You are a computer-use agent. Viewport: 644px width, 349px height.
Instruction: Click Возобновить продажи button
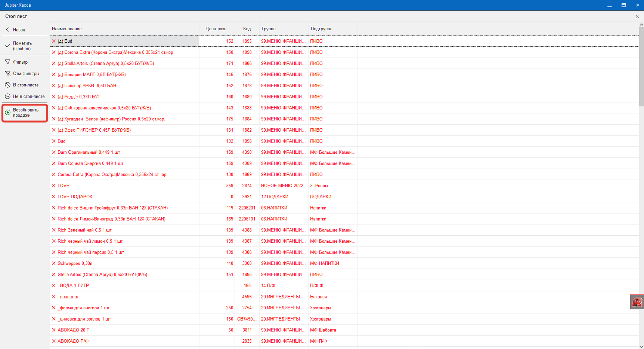coord(25,113)
